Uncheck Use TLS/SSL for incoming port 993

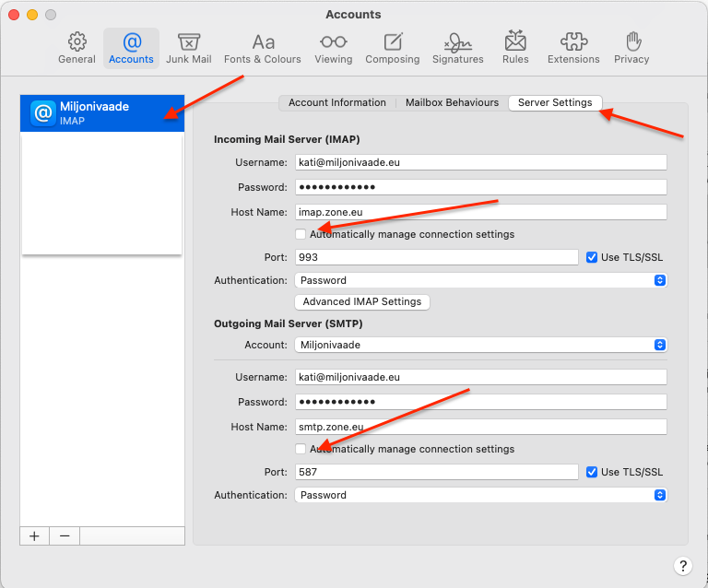(x=592, y=257)
